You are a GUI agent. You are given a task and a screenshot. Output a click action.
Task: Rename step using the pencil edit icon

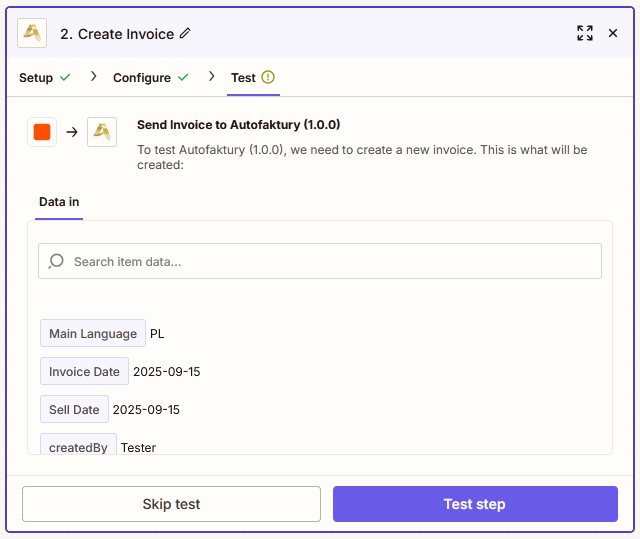(185, 33)
